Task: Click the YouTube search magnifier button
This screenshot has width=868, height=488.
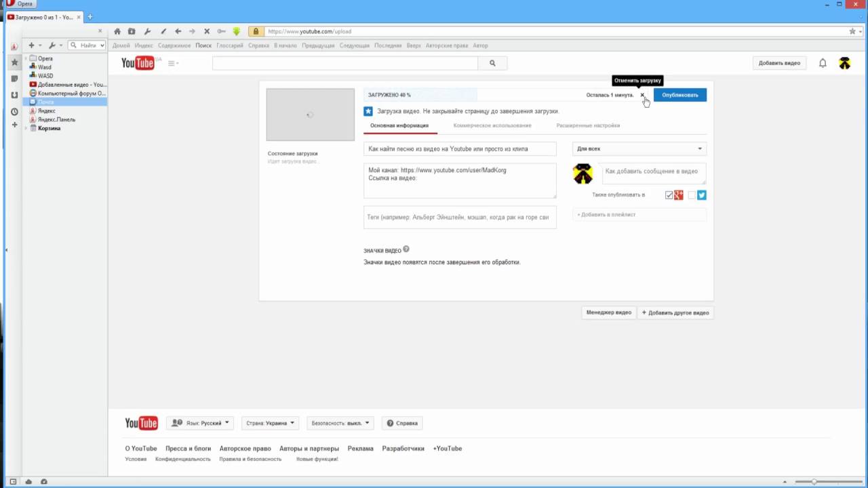Action: click(492, 63)
